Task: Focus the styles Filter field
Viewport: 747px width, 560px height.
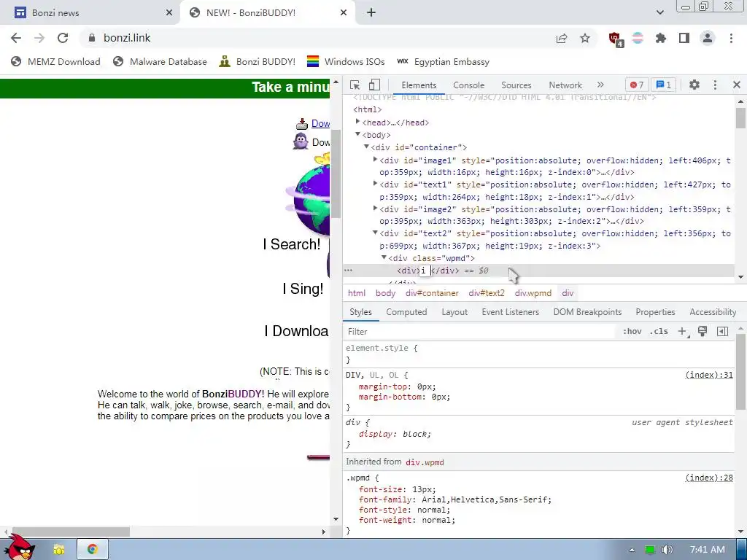Action: [480, 332]
